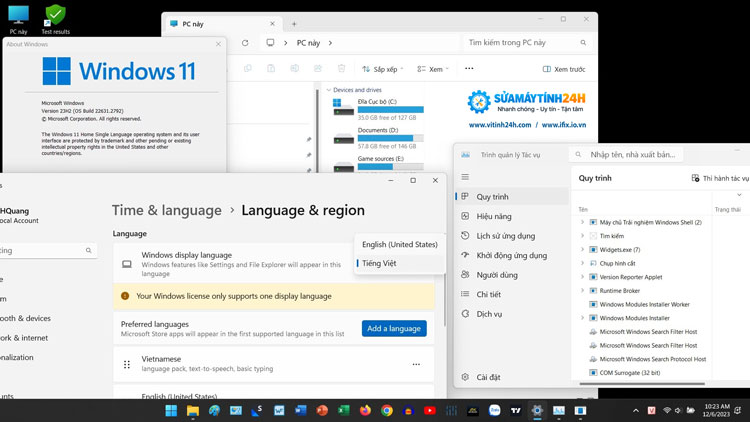
Task: Open the Chi tiết page in Task Manager
Action: pyautogui.click(x=512, y=294)
